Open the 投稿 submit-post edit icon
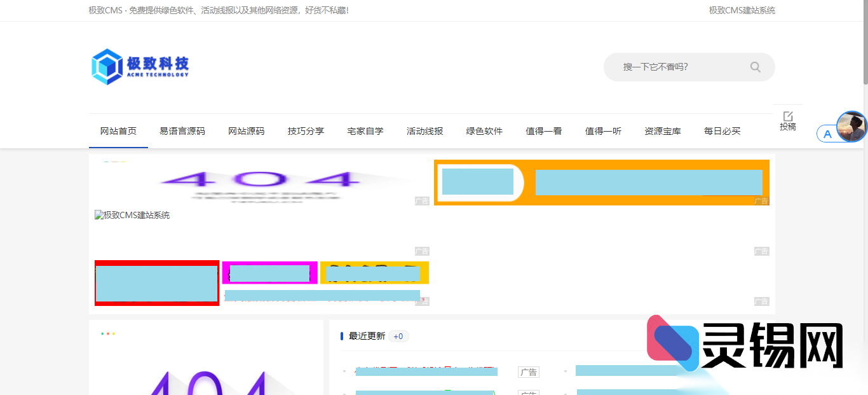The image size is (868, 395). pos(788,115)
